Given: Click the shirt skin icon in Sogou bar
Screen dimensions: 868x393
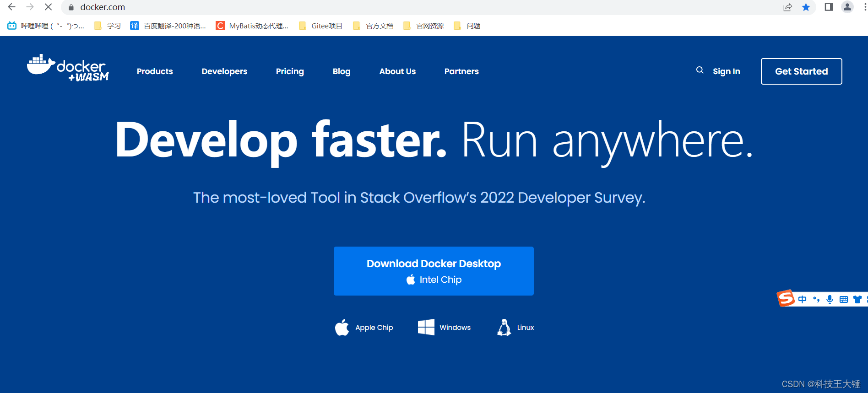Looking at the screenshot, I should click(x=857, y=299).
